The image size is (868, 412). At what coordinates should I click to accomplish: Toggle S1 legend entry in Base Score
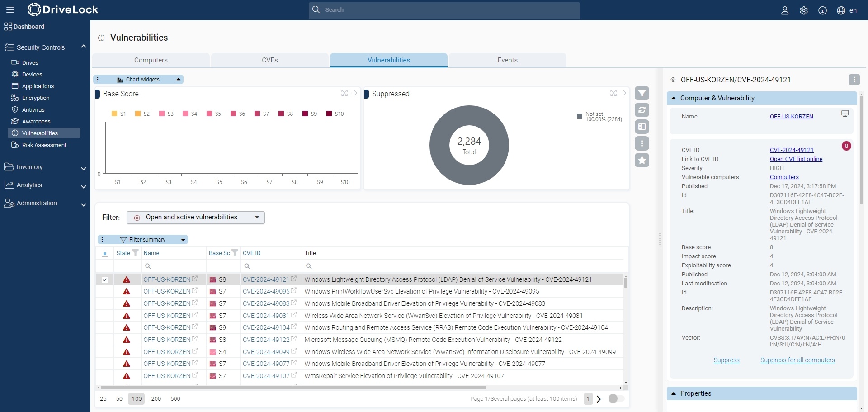(x=119, y=114)
